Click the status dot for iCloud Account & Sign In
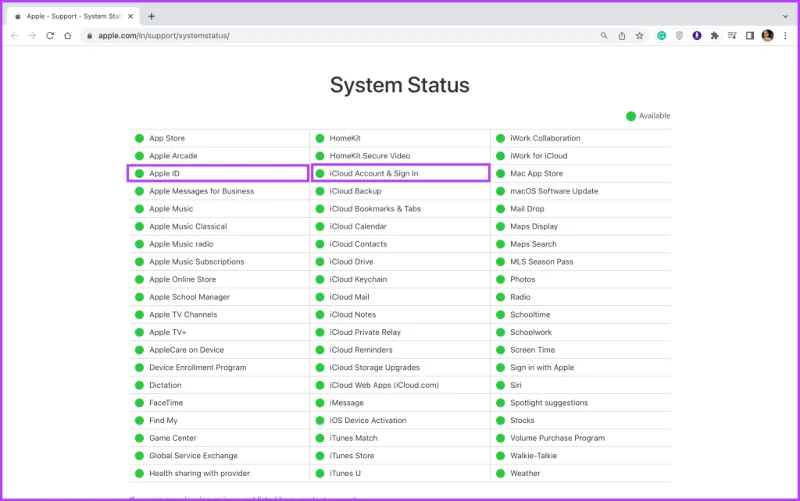The image size is (800, 501). tap(320, 173)
